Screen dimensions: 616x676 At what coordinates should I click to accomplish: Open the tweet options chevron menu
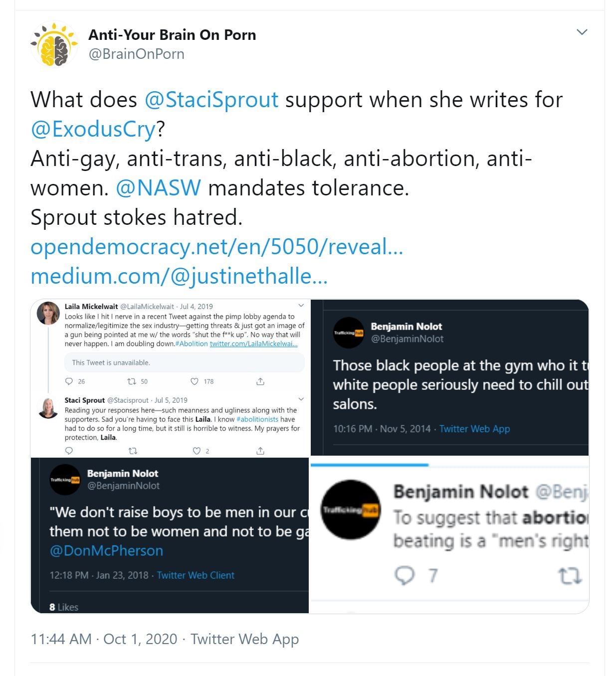(x=582, y=32)
